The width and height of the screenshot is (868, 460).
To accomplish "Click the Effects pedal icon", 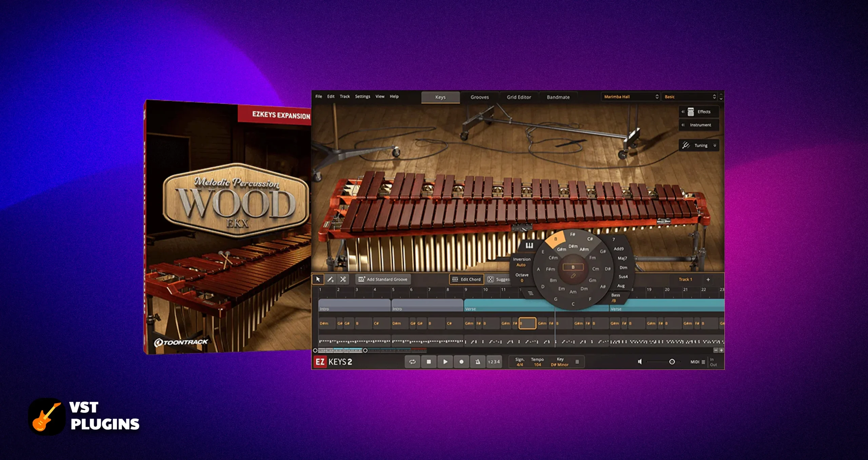I will click(x=691, y=112).
